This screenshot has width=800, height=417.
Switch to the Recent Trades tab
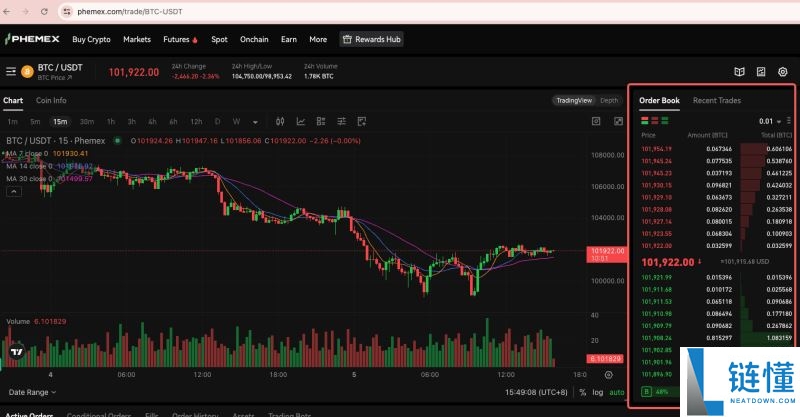point(716,101)
